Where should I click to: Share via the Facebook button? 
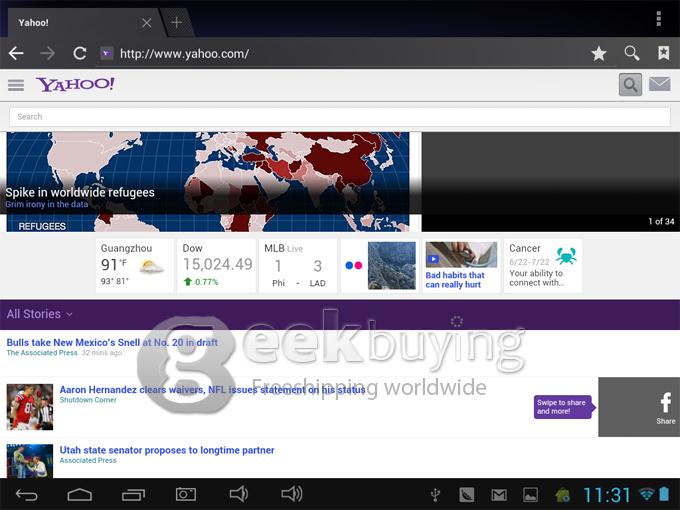665,406
